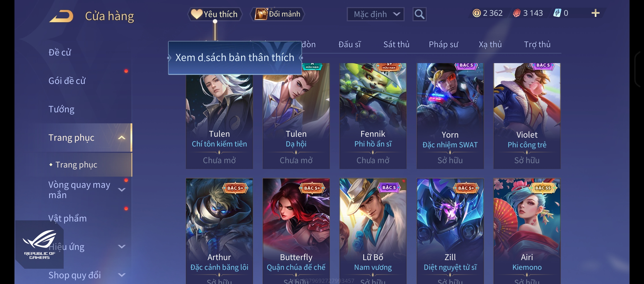644x284 pixels.
Task: Collapse the Trang phục sidebar section
Action: [122, 138]
